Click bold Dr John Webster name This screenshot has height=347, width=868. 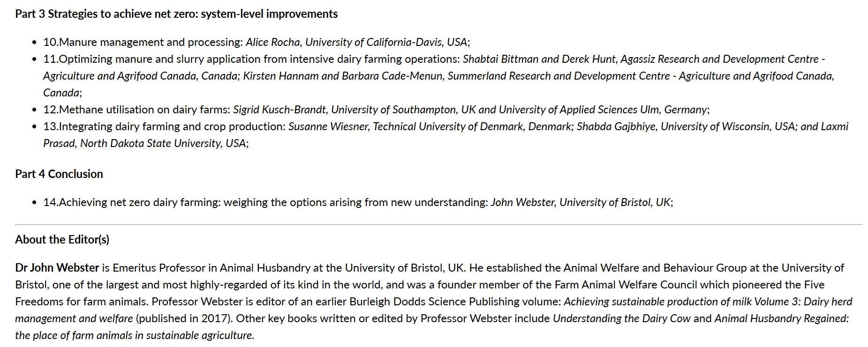click(57, 268)
